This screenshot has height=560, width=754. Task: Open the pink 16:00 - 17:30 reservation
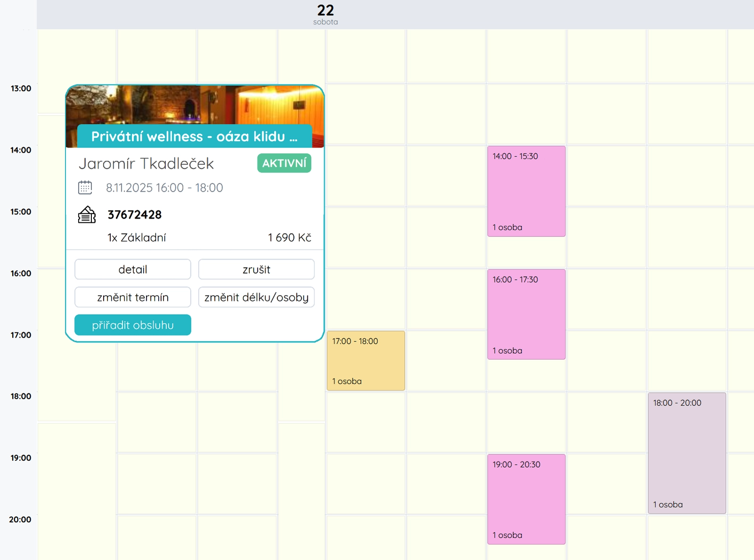(x=526, y=315)
